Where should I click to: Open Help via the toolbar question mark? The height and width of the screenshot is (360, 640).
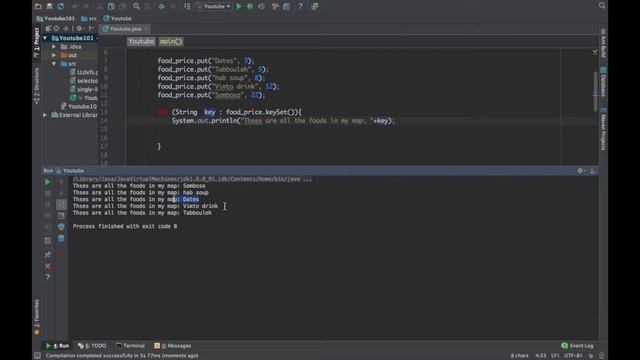[x=300, y=6]
